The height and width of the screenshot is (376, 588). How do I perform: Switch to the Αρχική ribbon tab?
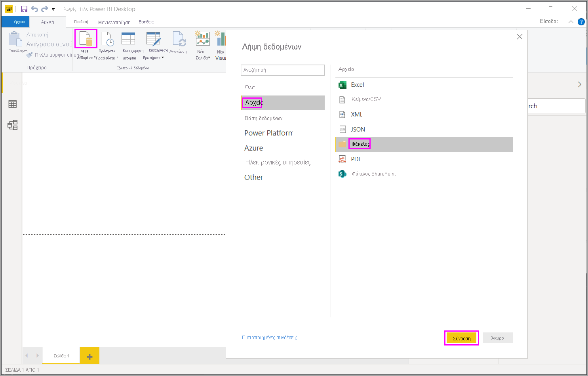pyautogui.click(x=48, y=22)
